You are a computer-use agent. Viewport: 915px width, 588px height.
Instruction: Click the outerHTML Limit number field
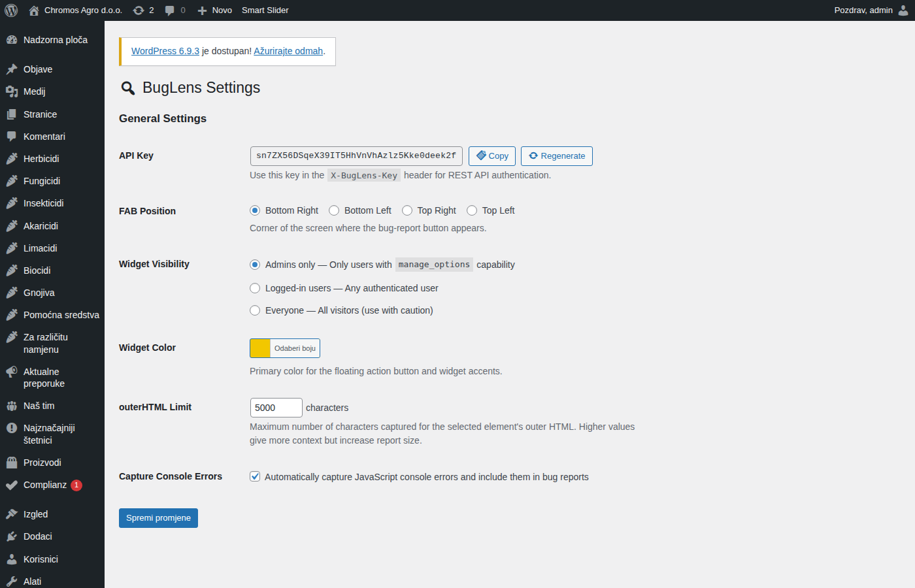pyautogui.click(x=276, y=408)
